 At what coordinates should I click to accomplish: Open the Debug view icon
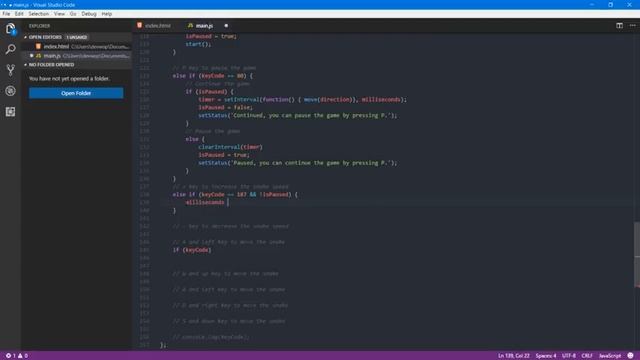coord(11,91)
